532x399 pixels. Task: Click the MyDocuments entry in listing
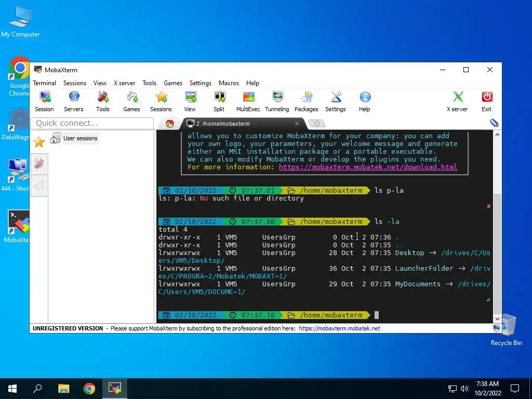418,284
